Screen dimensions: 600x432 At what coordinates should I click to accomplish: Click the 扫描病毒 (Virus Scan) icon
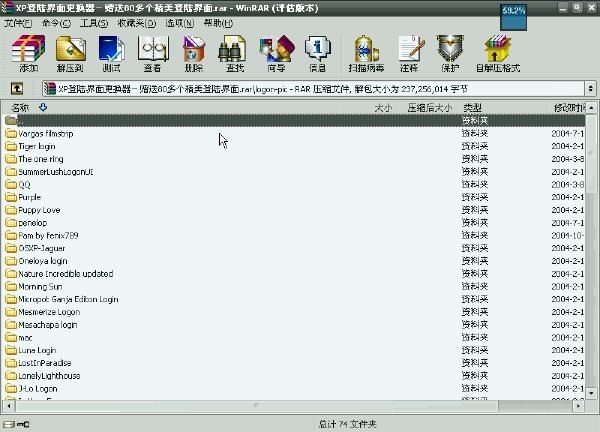(x=366, y=54)
